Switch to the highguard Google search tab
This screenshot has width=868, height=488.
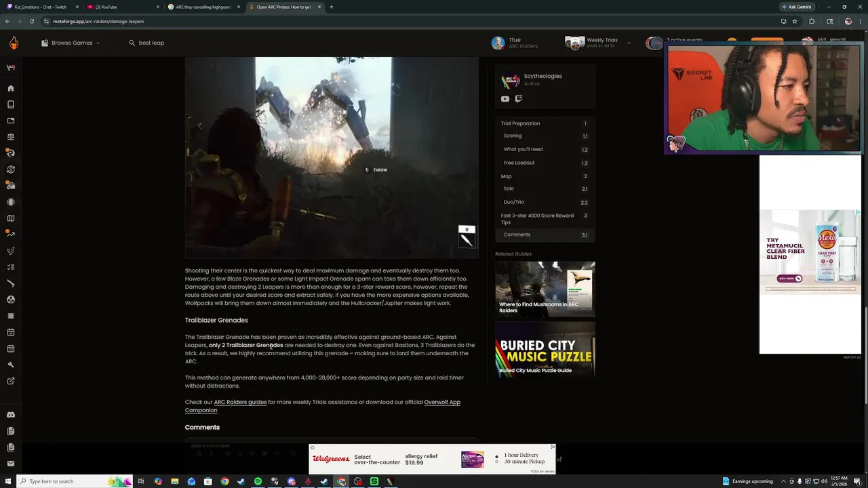202,7
